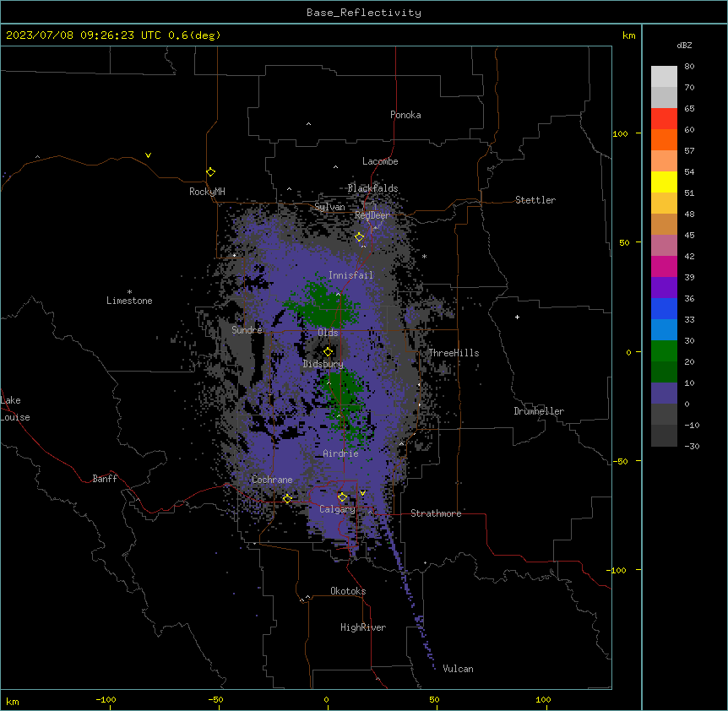
Task: Click the Sundre label
Action: coord(247,330)
